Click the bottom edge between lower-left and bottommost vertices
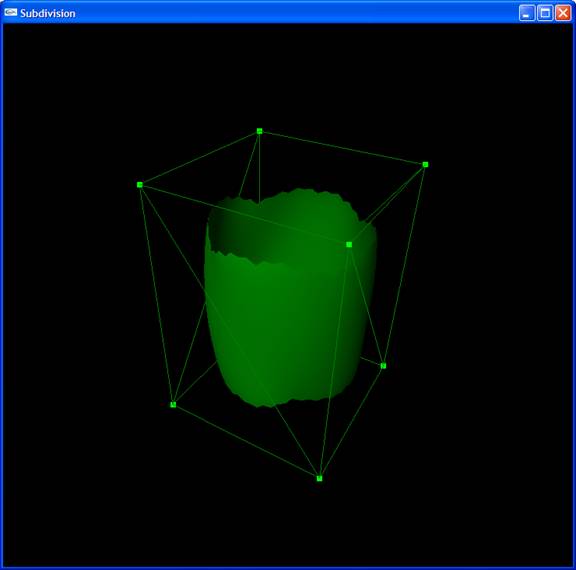The height and width of the screenshot is (570, 576). coord(246,441)
